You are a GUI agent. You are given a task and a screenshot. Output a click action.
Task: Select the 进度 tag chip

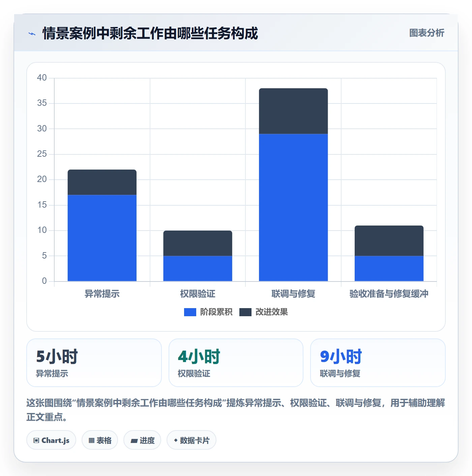142,440
